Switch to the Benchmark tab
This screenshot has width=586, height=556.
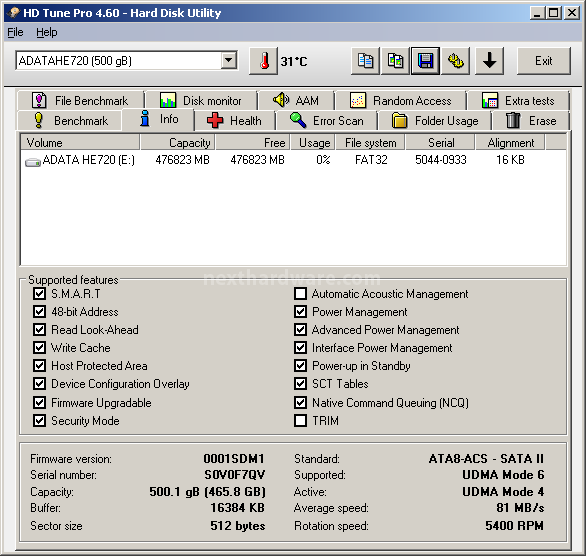tap(70, 120)
